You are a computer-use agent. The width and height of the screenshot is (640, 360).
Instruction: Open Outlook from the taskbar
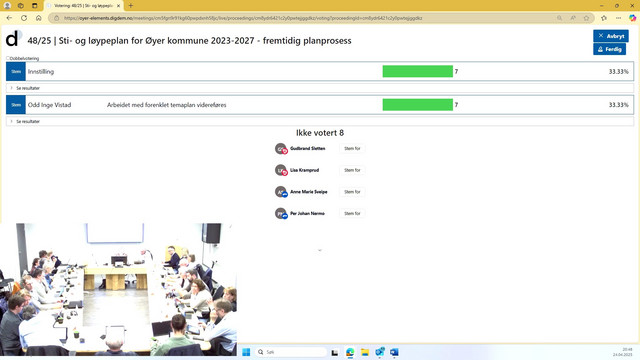point(380,352)
